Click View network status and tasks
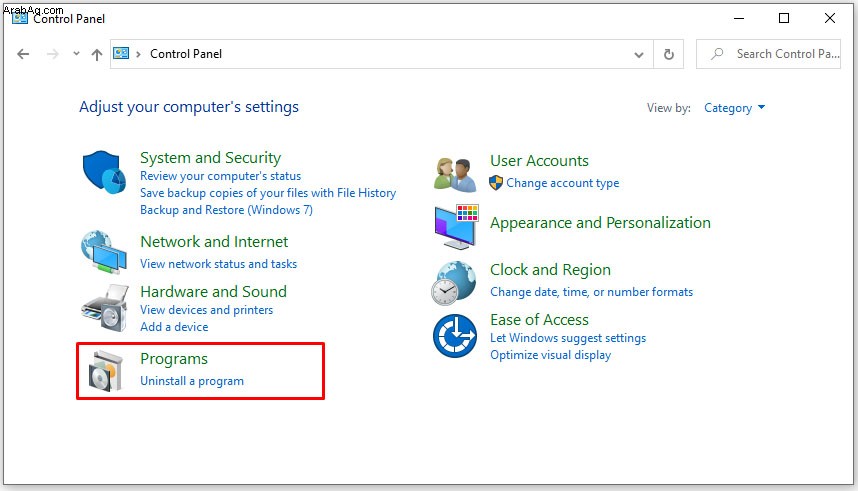The image size is (858, 491). pos(218,264)
